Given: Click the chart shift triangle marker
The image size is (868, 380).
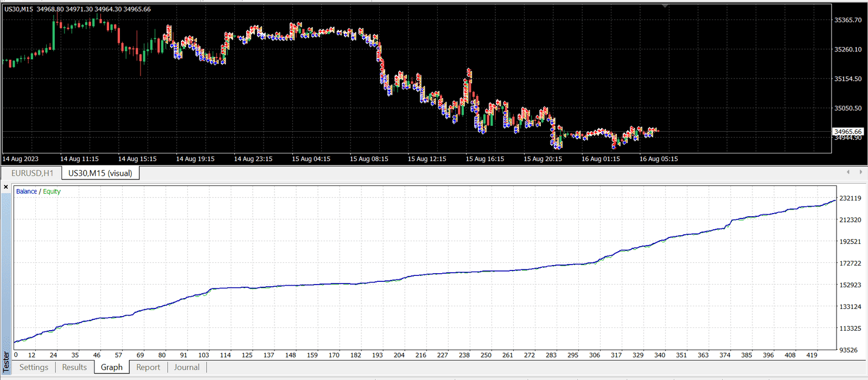Looking at the screenshot, I should (x=665, y=6).
